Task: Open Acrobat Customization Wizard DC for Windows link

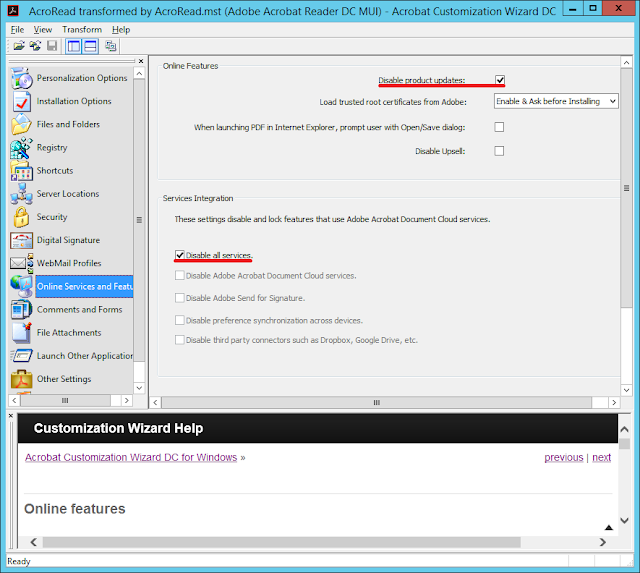Action: (131, 457)
